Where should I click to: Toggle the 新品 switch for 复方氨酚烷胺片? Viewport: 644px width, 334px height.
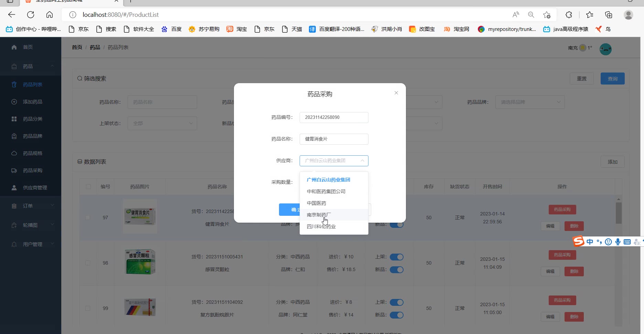tap(397, 315)
